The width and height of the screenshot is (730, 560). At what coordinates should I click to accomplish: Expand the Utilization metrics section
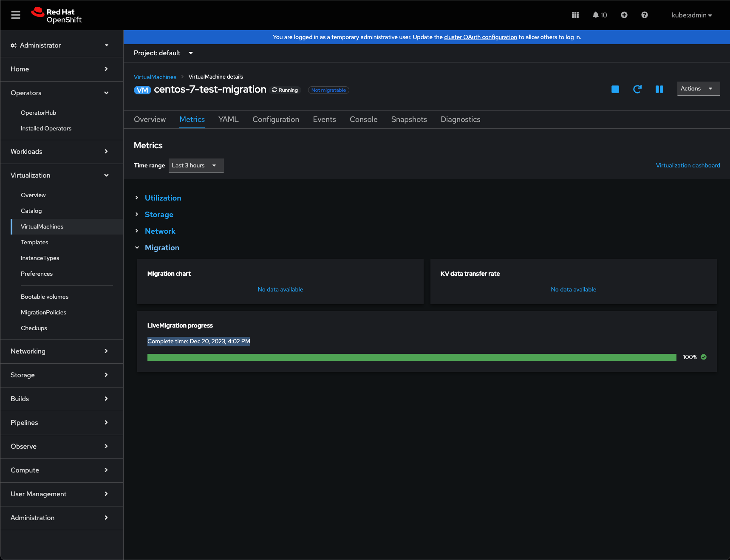163,198
